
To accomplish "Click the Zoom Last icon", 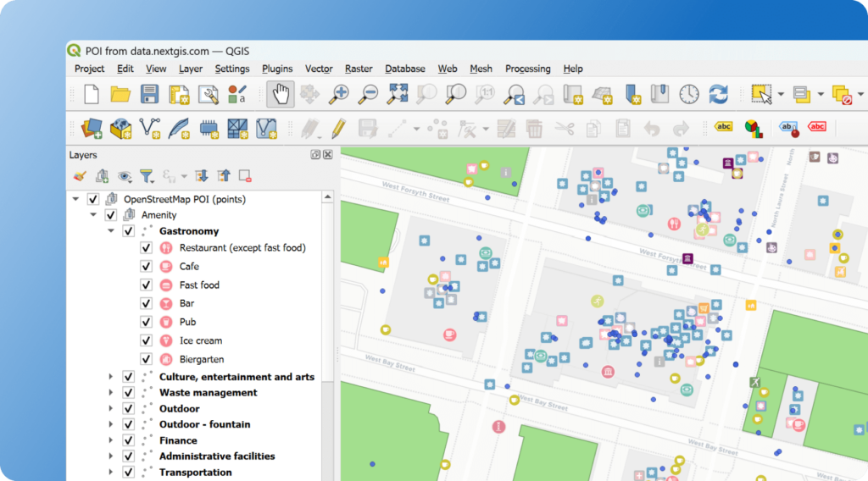I will coord(515,95).
